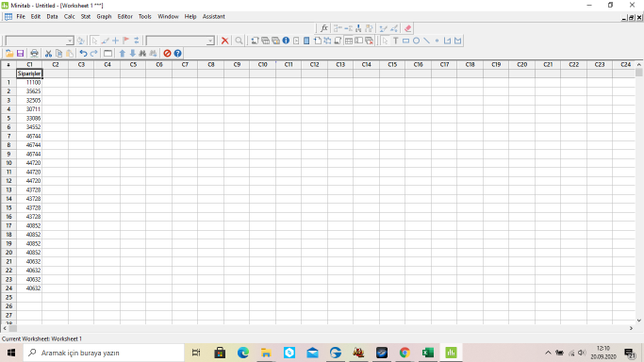Click the red Cancel stop icon
The height and width of the screenshot is (362, 644).
[x=167, y=54]
